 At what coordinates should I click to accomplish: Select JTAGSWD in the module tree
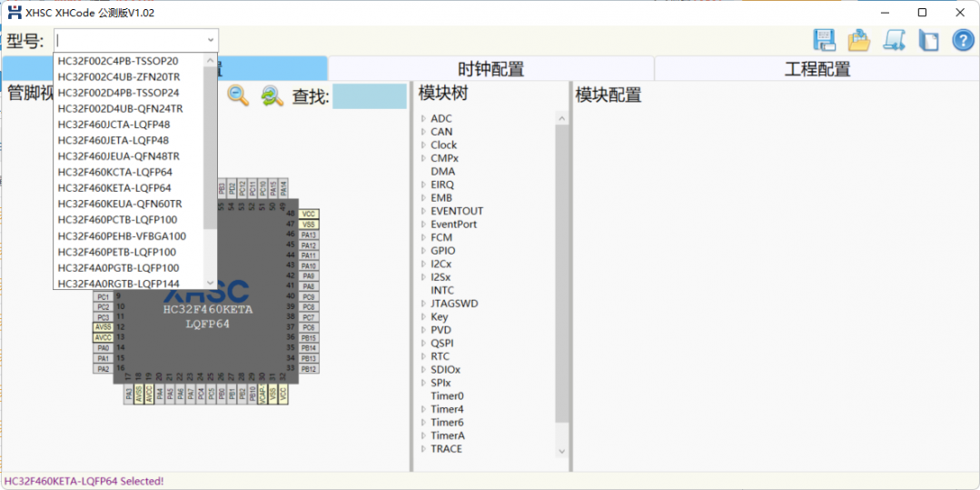pyautogui.click(x=454, y=304)
